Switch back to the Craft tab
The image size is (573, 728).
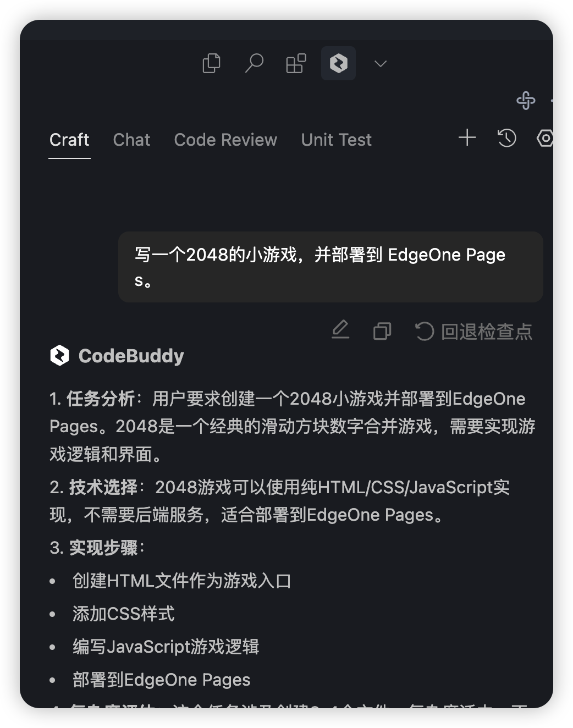pyautogui.click(x=69, y=140)
